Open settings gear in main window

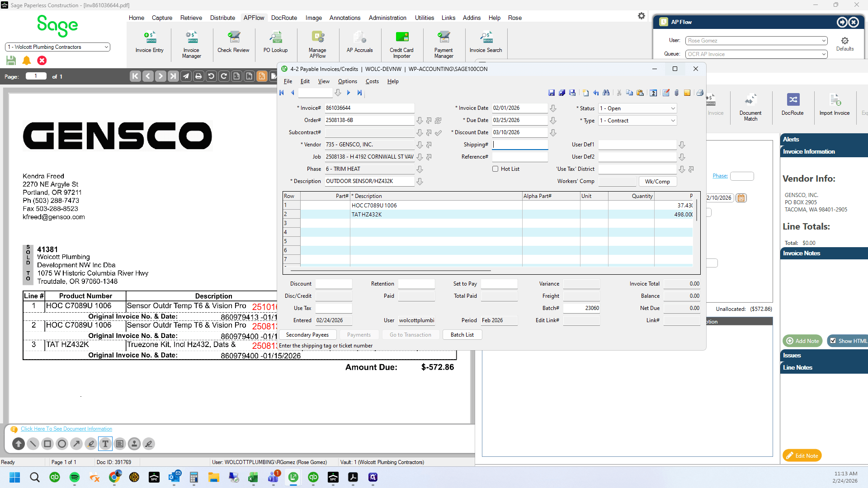click(x=642, y=16)
